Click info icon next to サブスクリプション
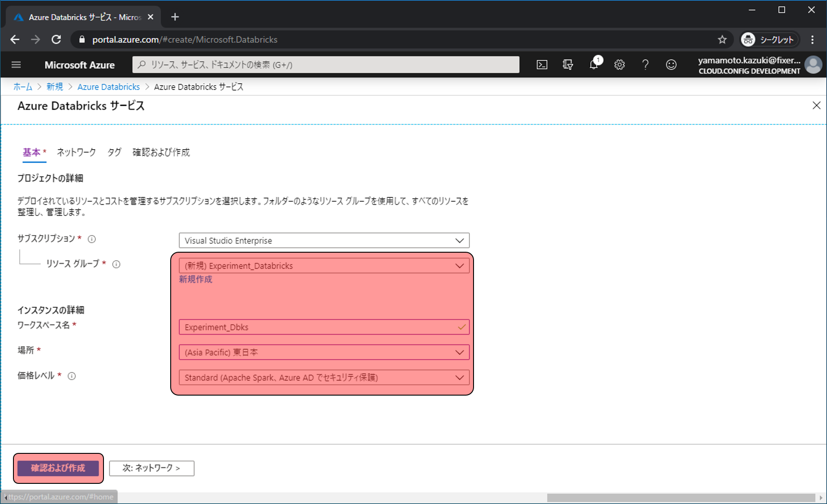 [92, 239]
